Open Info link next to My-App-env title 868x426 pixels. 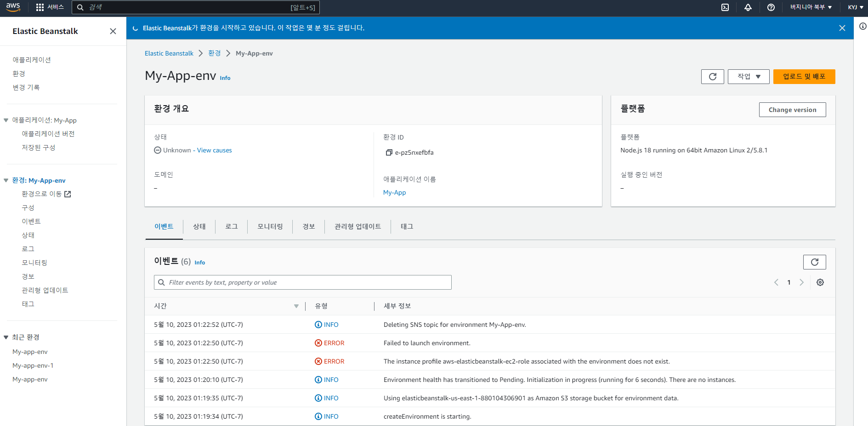pos(225,78)
